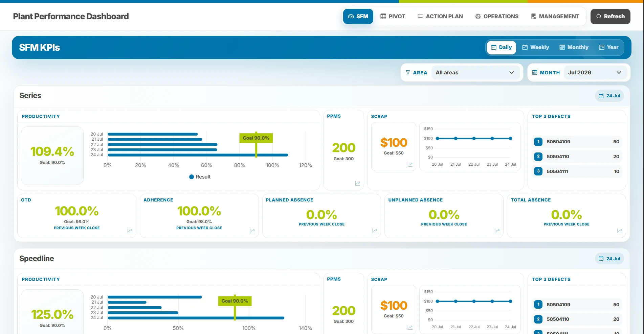
Task: Click Previous Week Close under Adherence
Action: tap(199, 228)
